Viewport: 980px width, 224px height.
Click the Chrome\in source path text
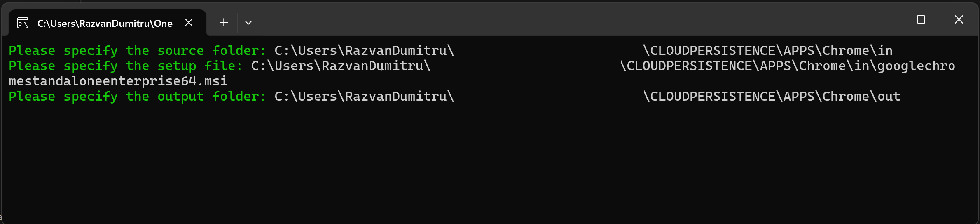point(858,51)
